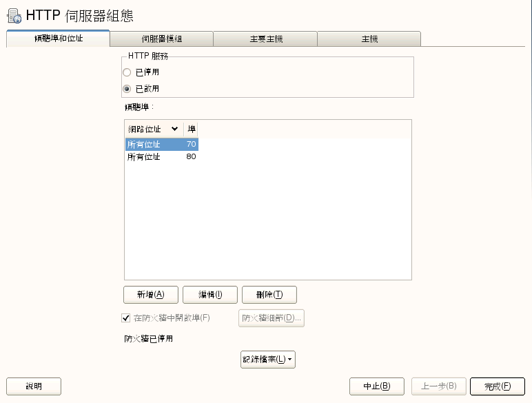
Task: Click the 埠 column header
Action: click(x=192, y=129)
